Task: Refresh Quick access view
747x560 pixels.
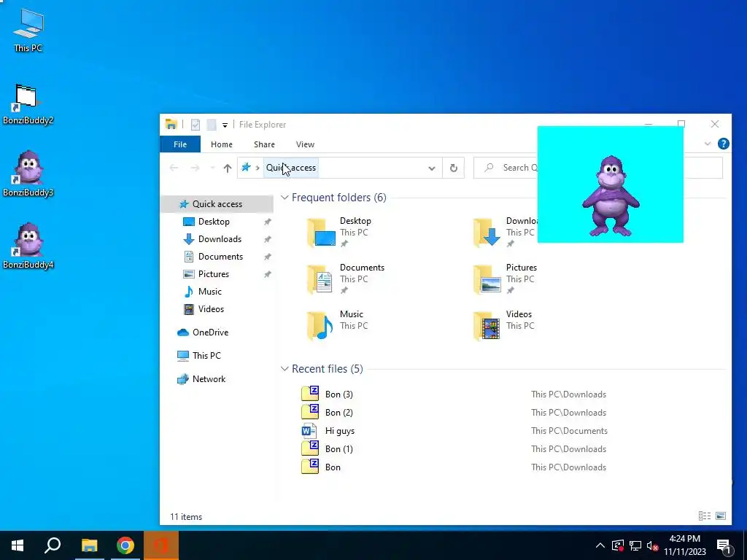Action: [x=454, y=168]
